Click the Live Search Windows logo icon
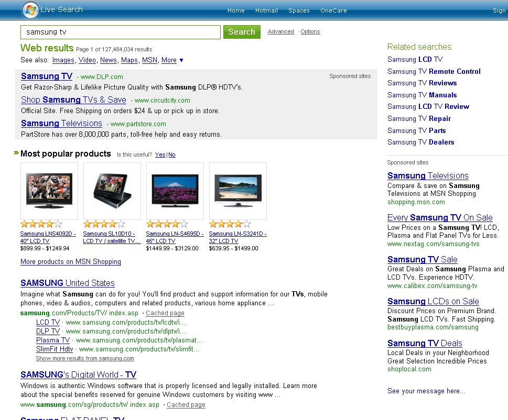Viewport: 508px width, 420px height. point(30,10)
